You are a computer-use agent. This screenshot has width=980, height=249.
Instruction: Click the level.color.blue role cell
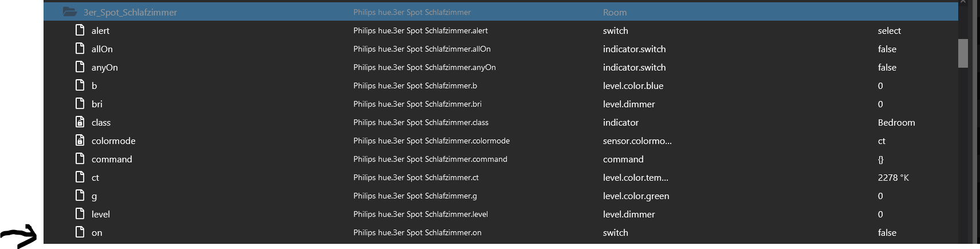(x=633, y=85)
